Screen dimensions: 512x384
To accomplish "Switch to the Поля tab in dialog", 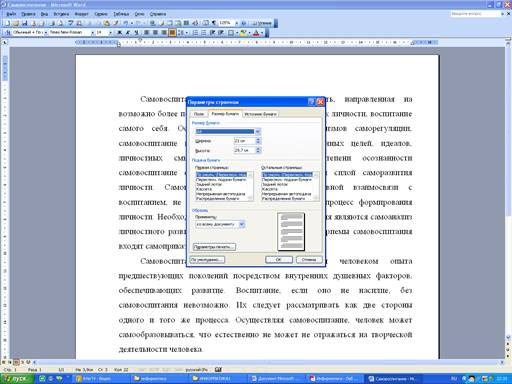I will [199, 114].
